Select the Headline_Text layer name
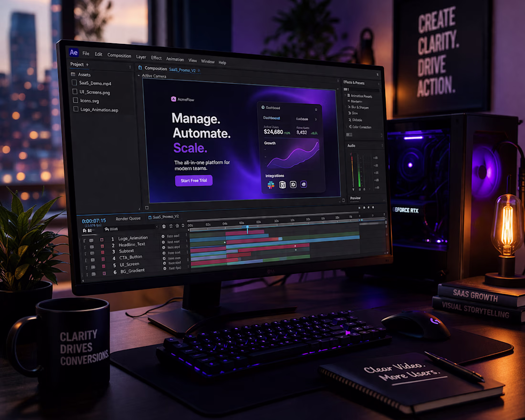 coord(132,244)
